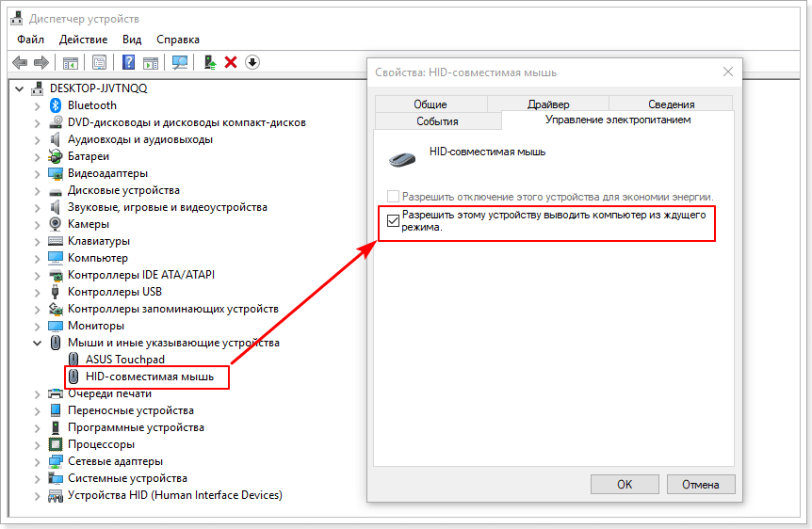Open the Справка menu
The height and width of the screenshot is (529, 812).
[177, 40]
